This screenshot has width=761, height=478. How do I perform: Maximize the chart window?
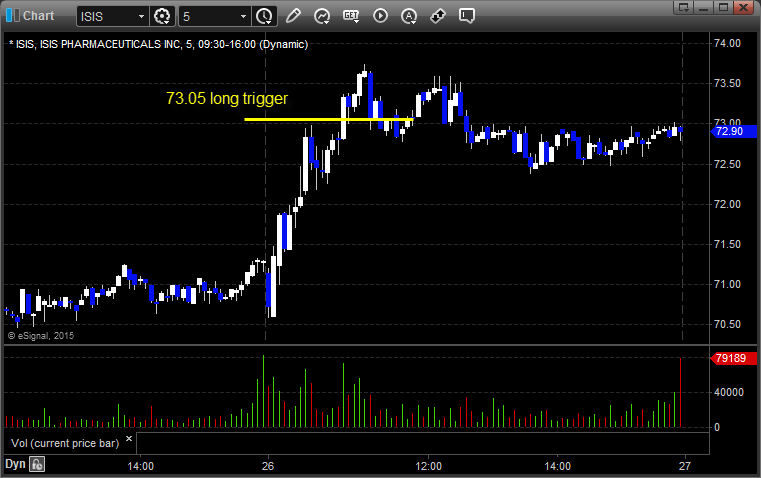[724, 7]
